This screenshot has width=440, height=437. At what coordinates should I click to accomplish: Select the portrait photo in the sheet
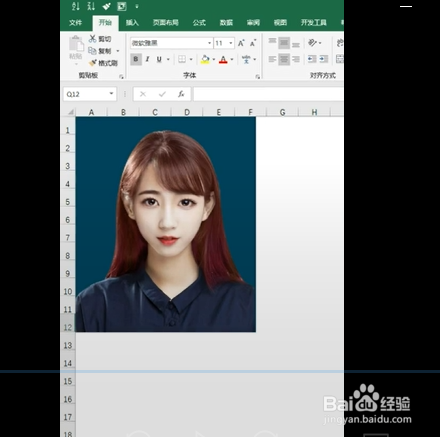(x=166, y=224)
